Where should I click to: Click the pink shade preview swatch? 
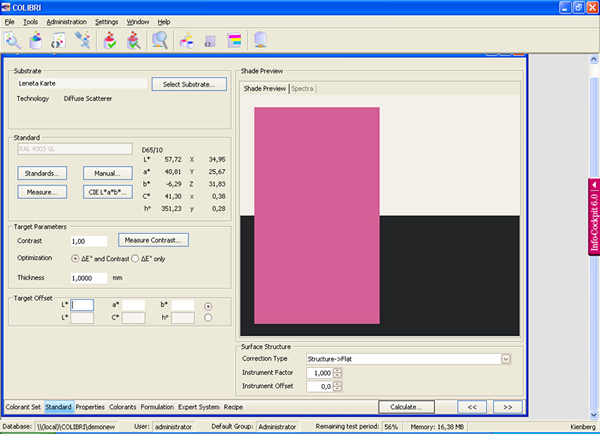coord(317,215)
